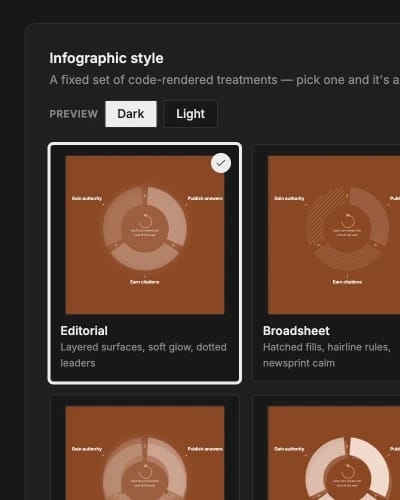Click "Earn citations" label in Editorial preview
400x500 pixels.
[x=144, y=282]
